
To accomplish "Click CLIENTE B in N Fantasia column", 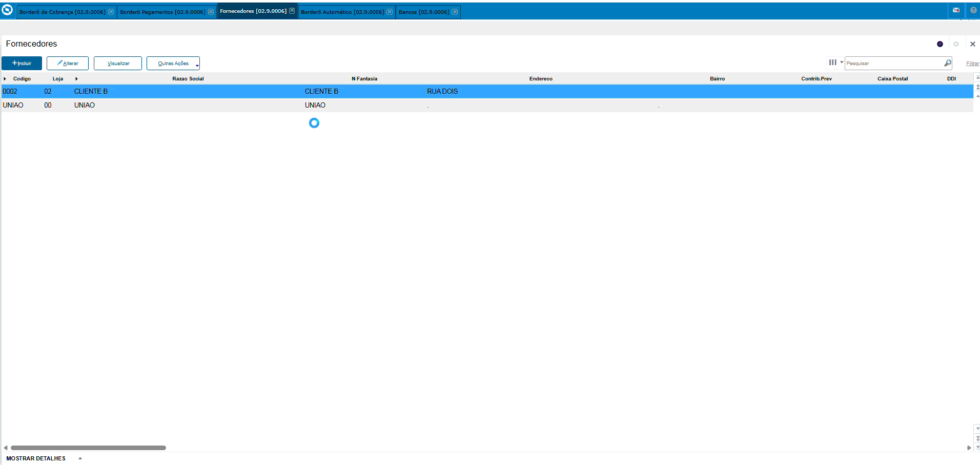I will [x=321, y=91].
